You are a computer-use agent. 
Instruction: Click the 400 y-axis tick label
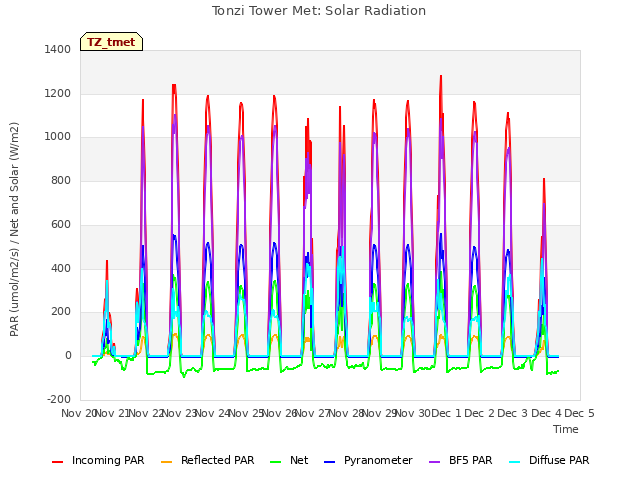coord(61,269)
